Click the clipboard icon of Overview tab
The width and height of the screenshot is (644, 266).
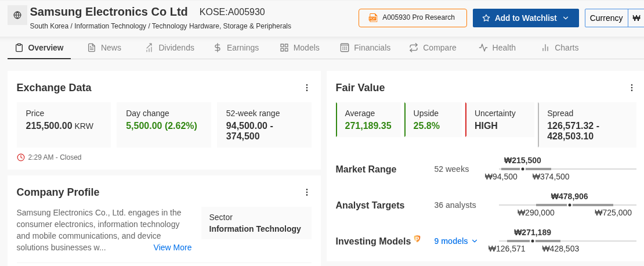coord(19,48)
